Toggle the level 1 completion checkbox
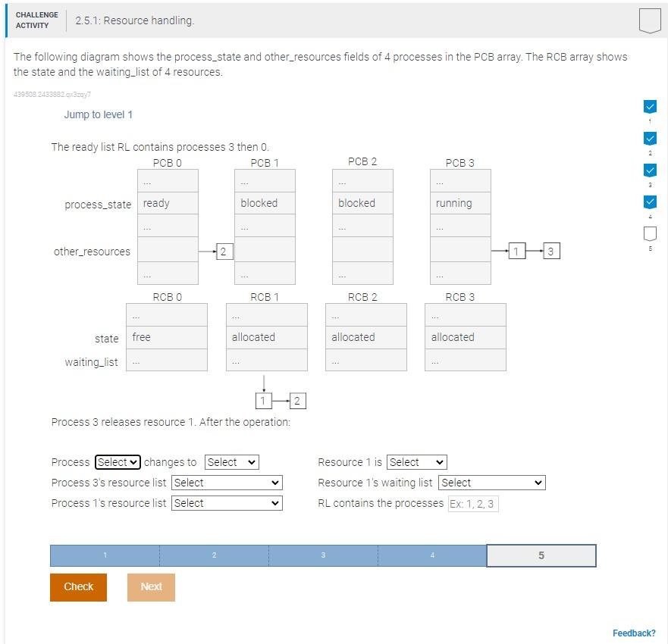This screenshot has height=644, width=668. pyautogui.click(x=650, y=106)
